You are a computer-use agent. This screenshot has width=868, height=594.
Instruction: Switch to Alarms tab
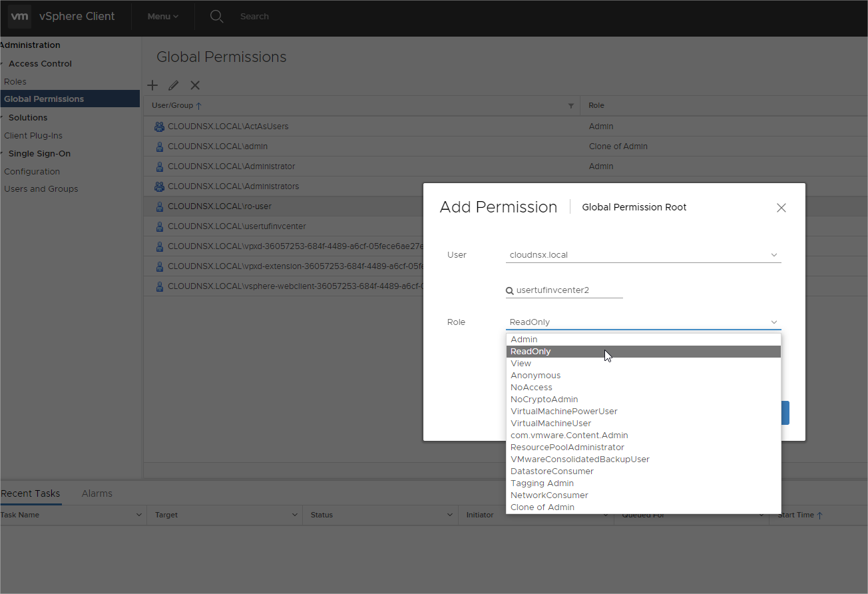pos(97,493)
